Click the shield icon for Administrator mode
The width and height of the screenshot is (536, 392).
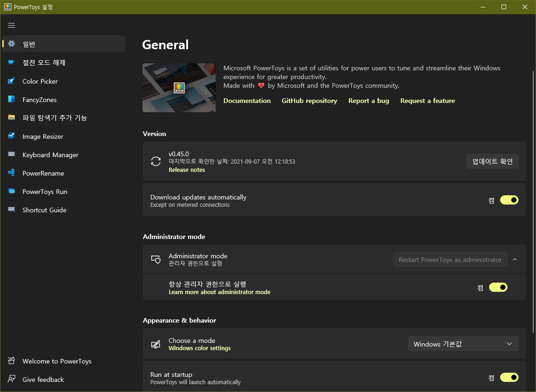click(156, 259)
